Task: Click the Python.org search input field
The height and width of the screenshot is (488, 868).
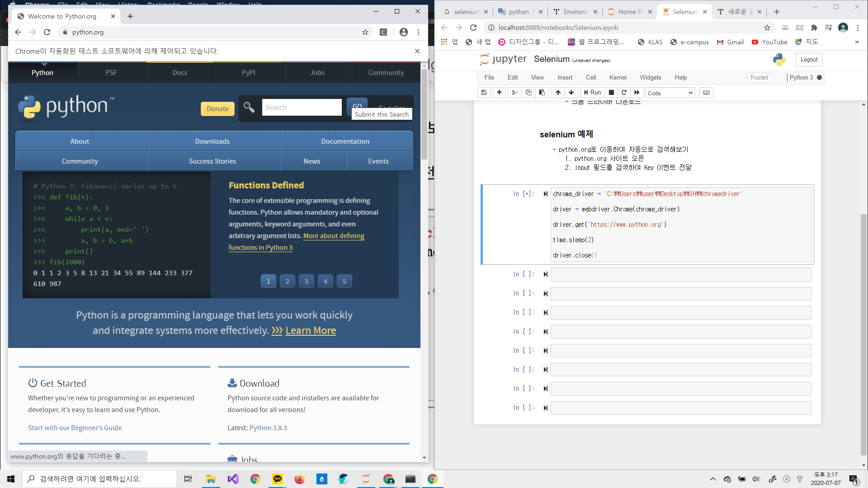Action: point(302,108)
